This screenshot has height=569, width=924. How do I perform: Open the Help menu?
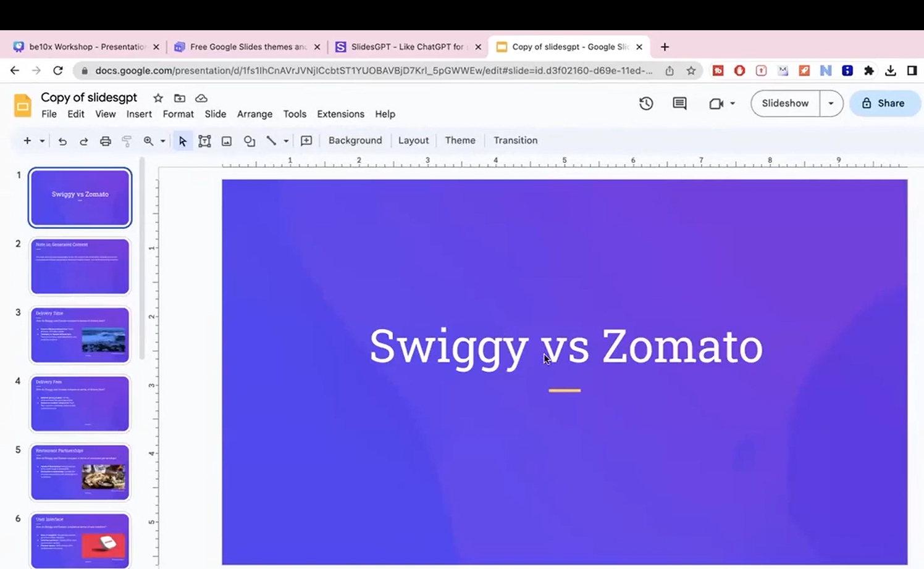[x=385, y=114]
